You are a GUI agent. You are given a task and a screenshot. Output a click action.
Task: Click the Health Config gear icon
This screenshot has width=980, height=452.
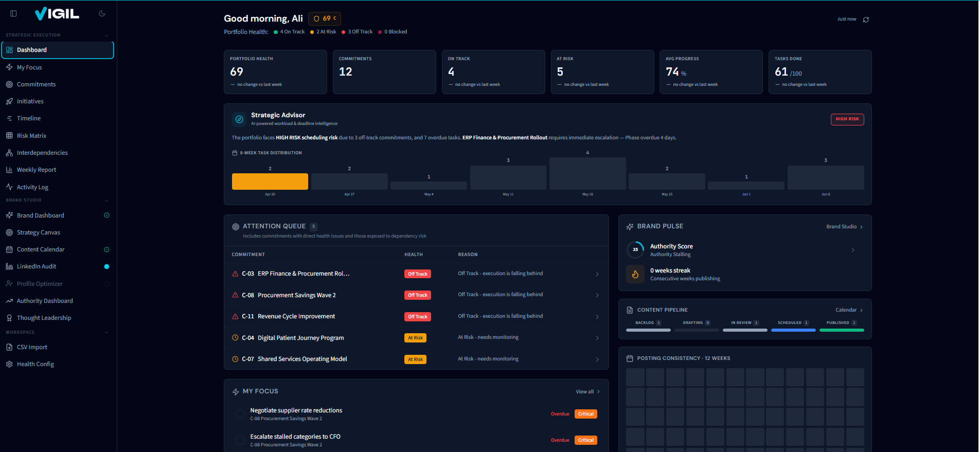pyautogui.click(x=9, y=364)
